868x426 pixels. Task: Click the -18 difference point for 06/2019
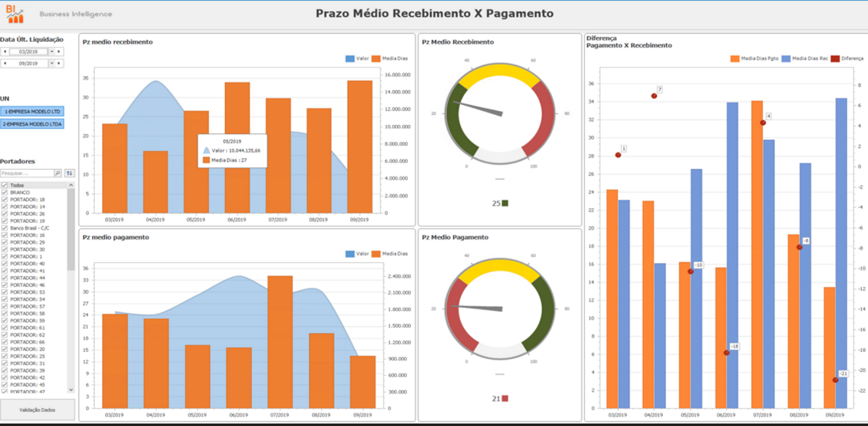(727, 353)
